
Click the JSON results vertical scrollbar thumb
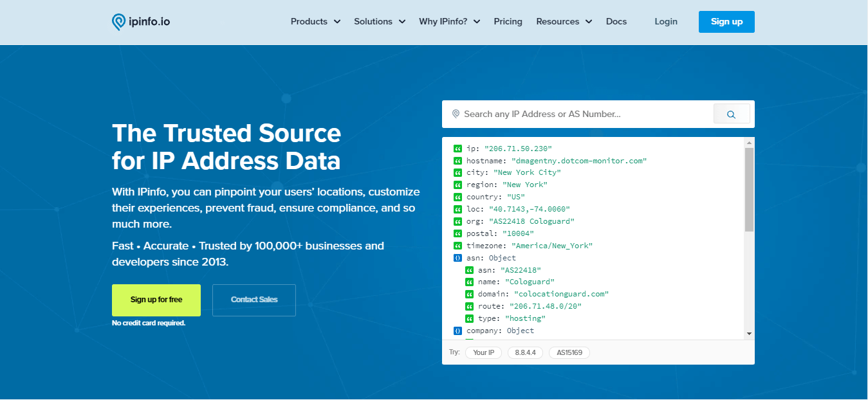(x=749, y=189)
